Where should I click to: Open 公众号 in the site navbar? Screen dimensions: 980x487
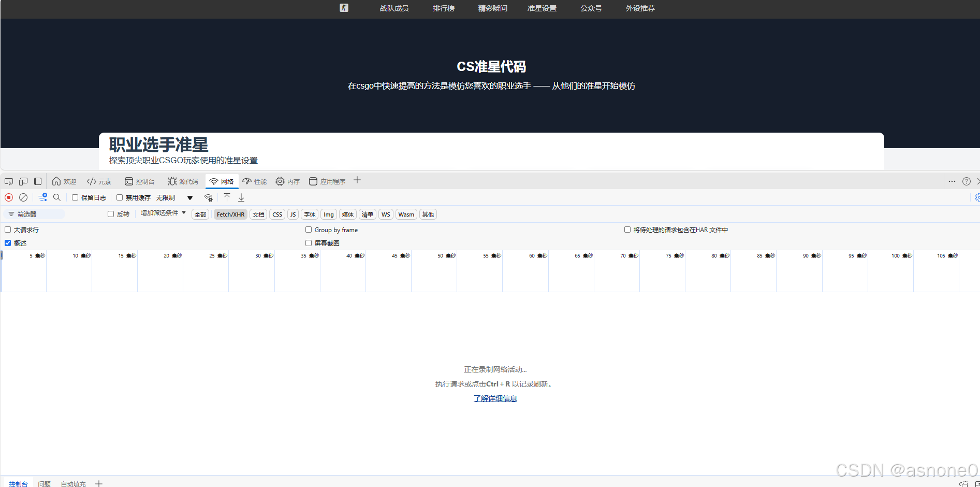click(591, 8)
